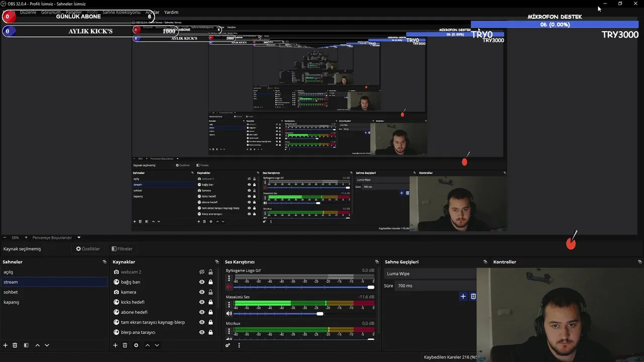This screenshot has height=362, width=644.
Task: Add a source with the Kaynaklar plus icon
Action: pyautogui.click(x=115, y=345)
